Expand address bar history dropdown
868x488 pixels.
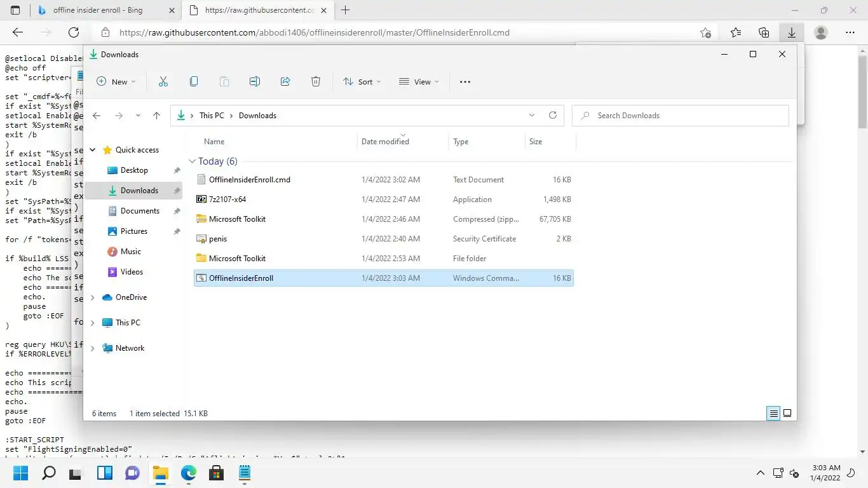tap(532, 115)
